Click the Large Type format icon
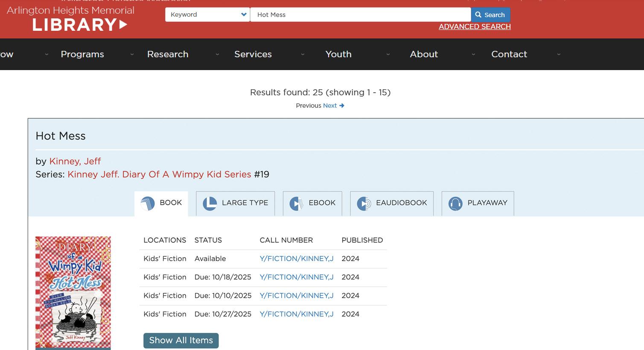The image size is (644, 350). pos(210,203)
